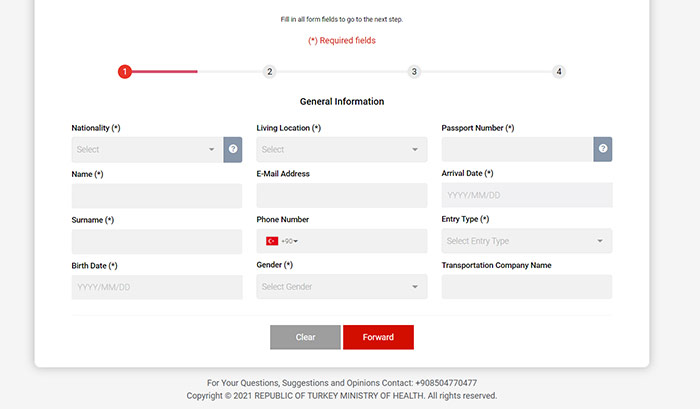Click step 4 in the progress bar
This screenshot has height=409, width=700.
(559, 72)
